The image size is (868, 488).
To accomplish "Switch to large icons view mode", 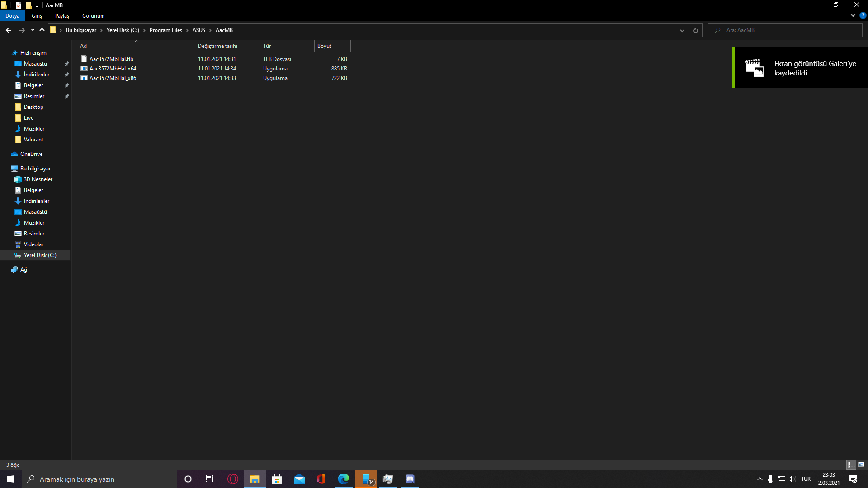I will [861, 465].
